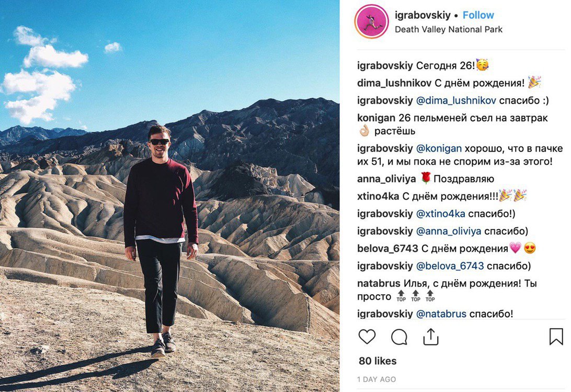Open konigan commenter profile

point(376,118)
